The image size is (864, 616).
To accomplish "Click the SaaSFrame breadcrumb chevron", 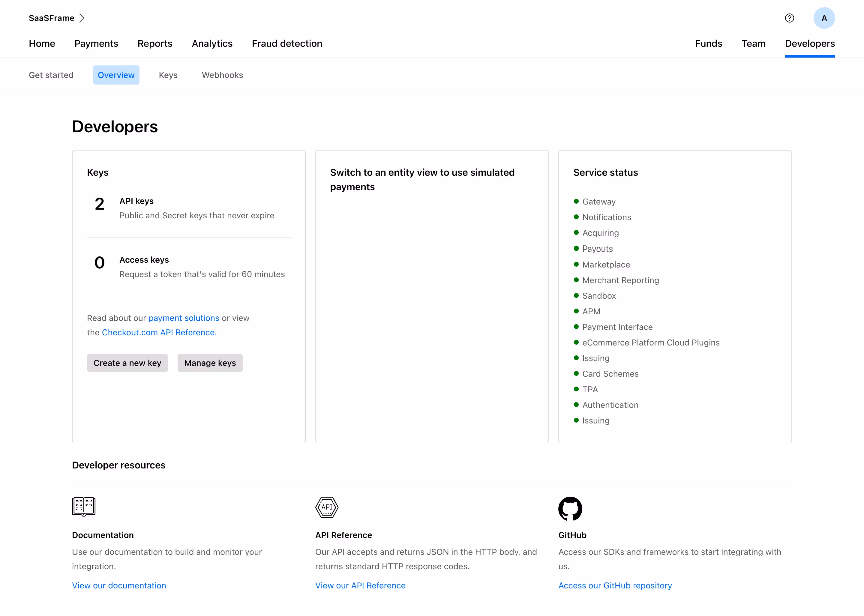I will (x=82, y=18).
